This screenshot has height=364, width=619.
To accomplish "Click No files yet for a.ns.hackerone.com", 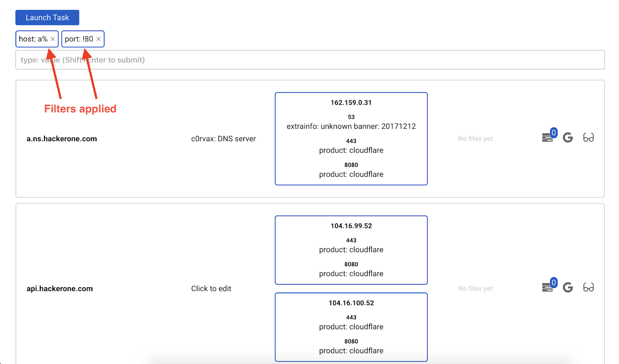I will pyautogui.click(x=475, y=139).
